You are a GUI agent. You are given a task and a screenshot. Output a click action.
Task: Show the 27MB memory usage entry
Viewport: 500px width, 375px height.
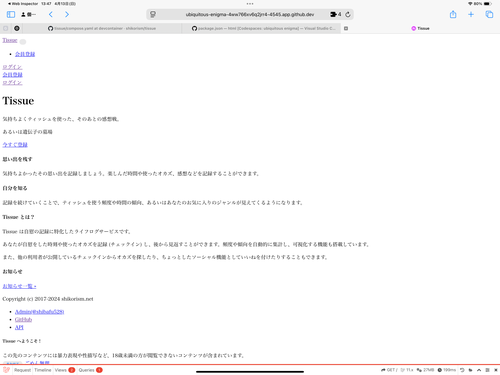pos(425,370)
